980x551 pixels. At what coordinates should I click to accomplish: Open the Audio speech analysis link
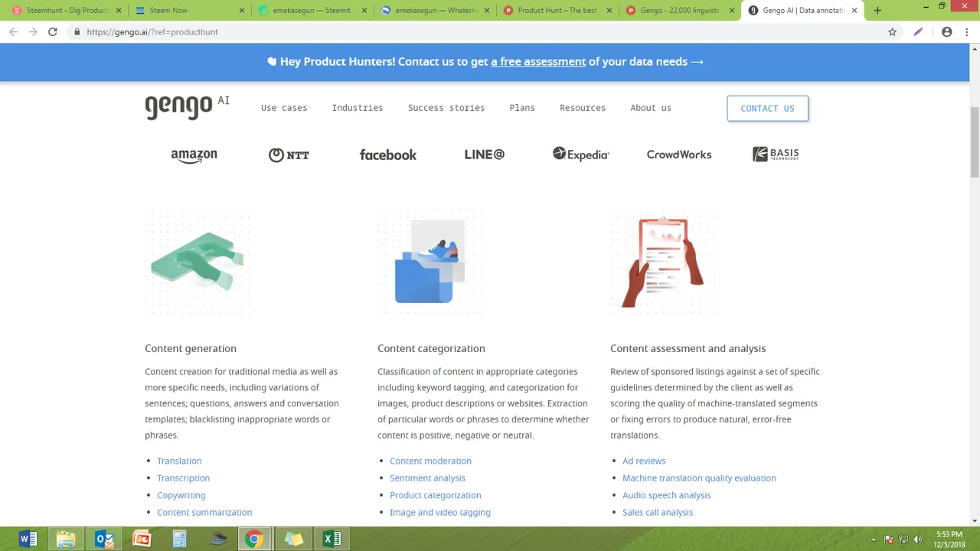[x=666, y=495]
